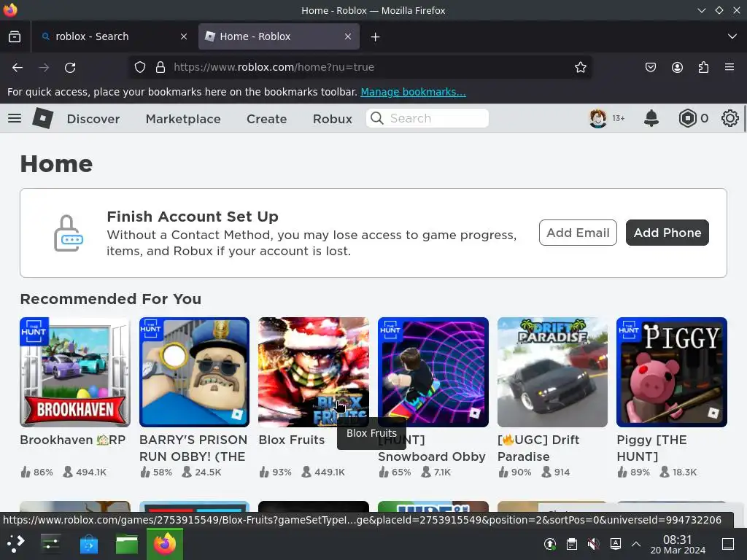Click the Add Phone button
The image size is (747, 560).
point(667,233)
